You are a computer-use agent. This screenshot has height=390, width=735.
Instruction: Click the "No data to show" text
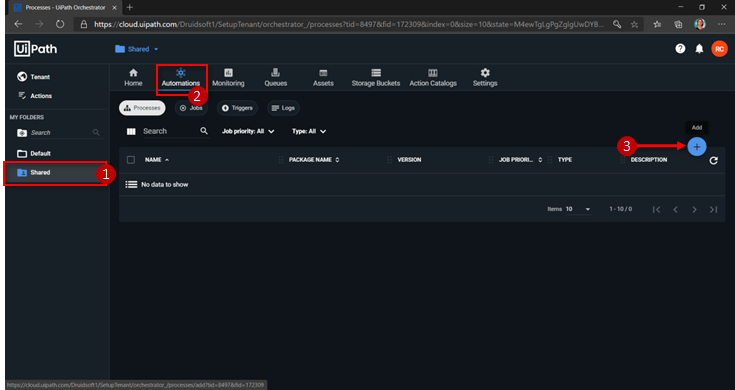coord(165,185)
